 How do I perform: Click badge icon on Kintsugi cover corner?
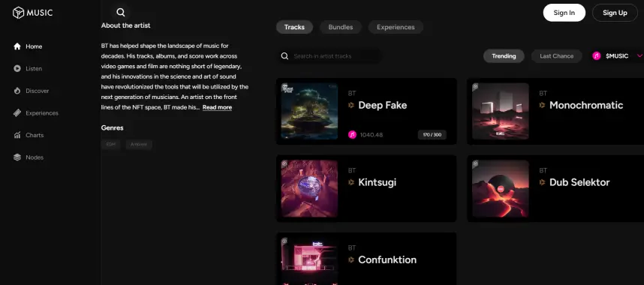[x=284, y=163]
